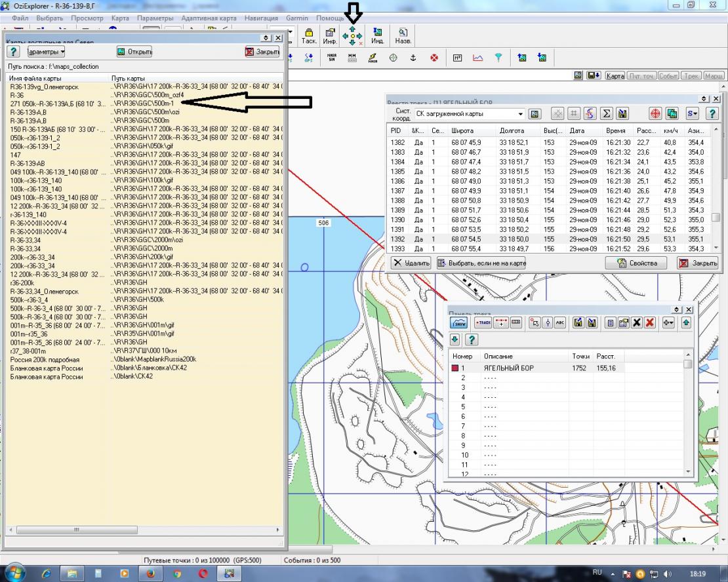
Task: Open the Garmin menu
Action: click(x=296, y=18)
